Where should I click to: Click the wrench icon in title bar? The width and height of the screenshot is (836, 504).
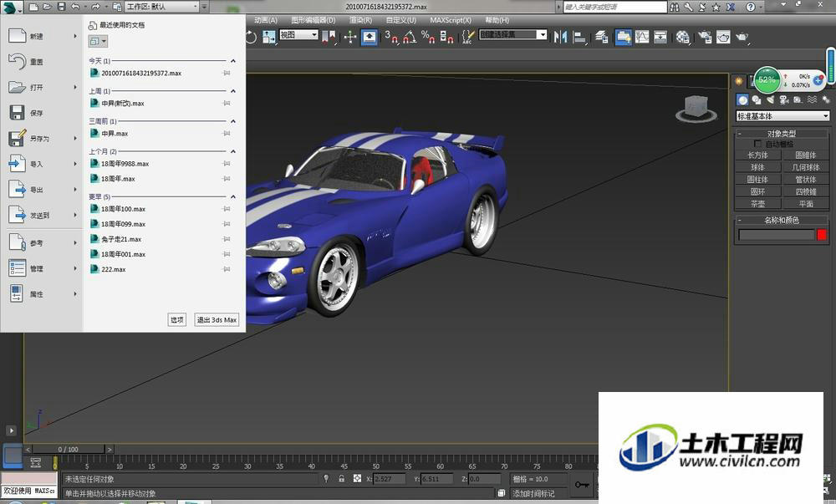point(688,7)
